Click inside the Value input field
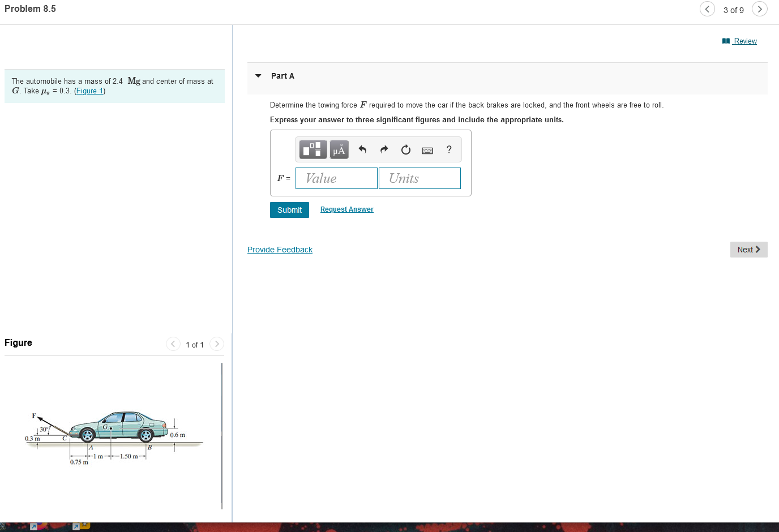The image size is (779, 532). 336,178
